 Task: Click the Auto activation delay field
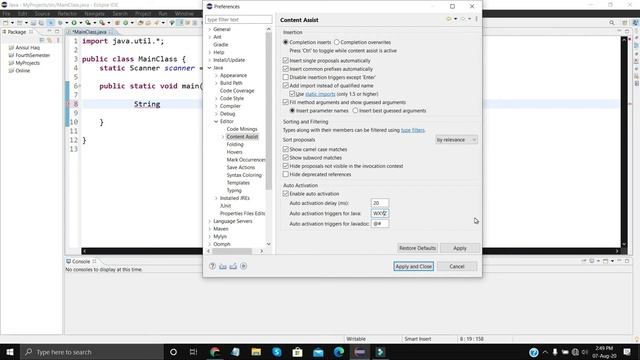click(x=380, y=203)
